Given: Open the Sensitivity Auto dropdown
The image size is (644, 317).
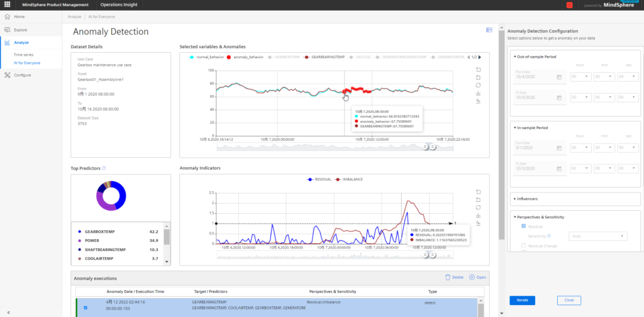Looking at the screenshot, I should tap(597, 236).
